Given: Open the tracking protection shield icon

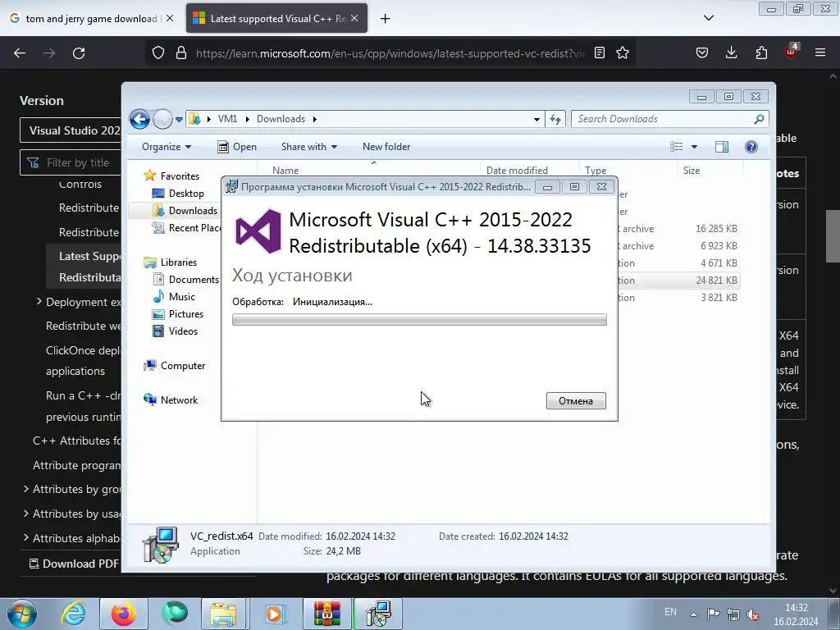Looking at the screenshot, I should (x=158, y=53).
